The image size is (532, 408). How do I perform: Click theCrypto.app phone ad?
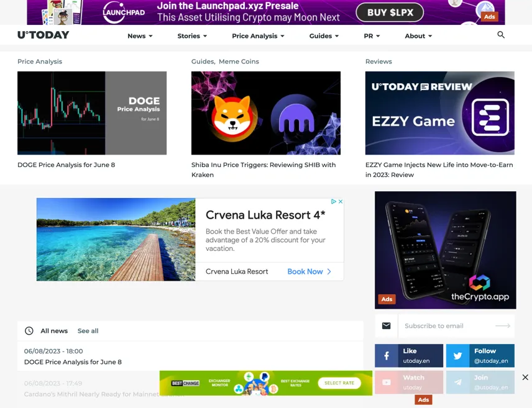(x=446, y=250)
